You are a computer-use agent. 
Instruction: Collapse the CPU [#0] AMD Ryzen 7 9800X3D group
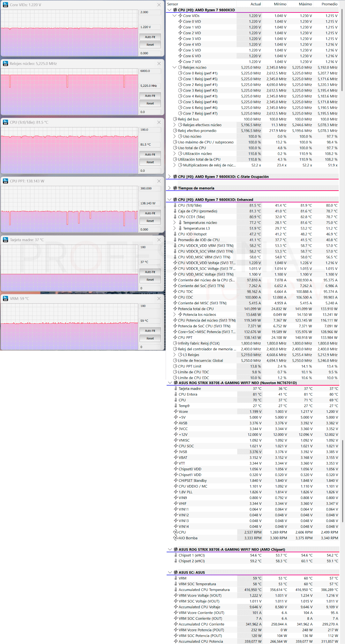point(169,10)
